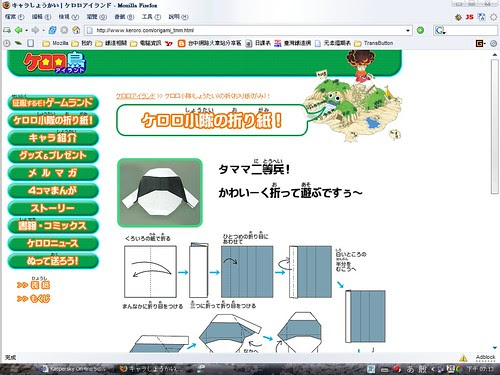Screen dimensions: 500x375
Task: Click the ケロロアイランド breadcrumb link
Action: pyautogui.click(x=135, y=96)
